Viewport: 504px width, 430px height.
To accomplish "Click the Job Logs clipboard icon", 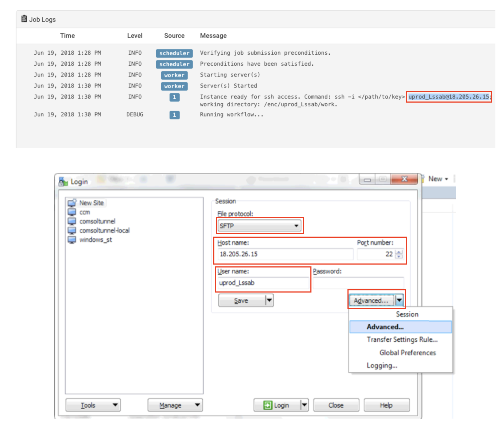I will (24, 19).
